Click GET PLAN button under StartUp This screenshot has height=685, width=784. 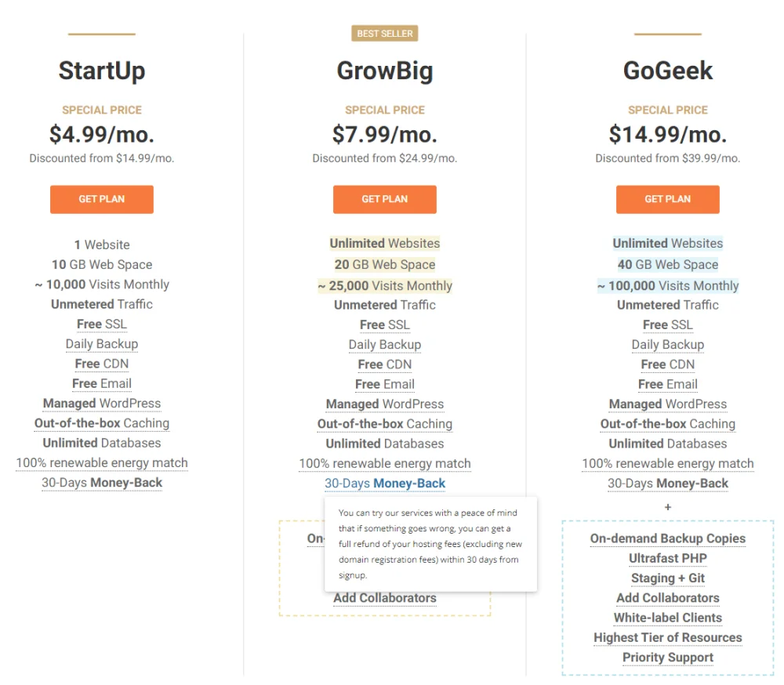tap(102, 199)
